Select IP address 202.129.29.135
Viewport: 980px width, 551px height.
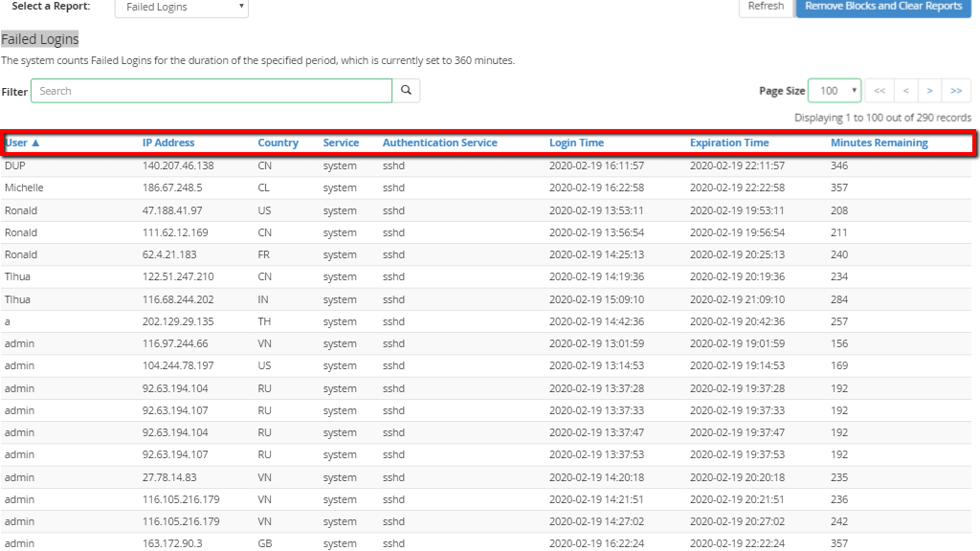(178, 321)
